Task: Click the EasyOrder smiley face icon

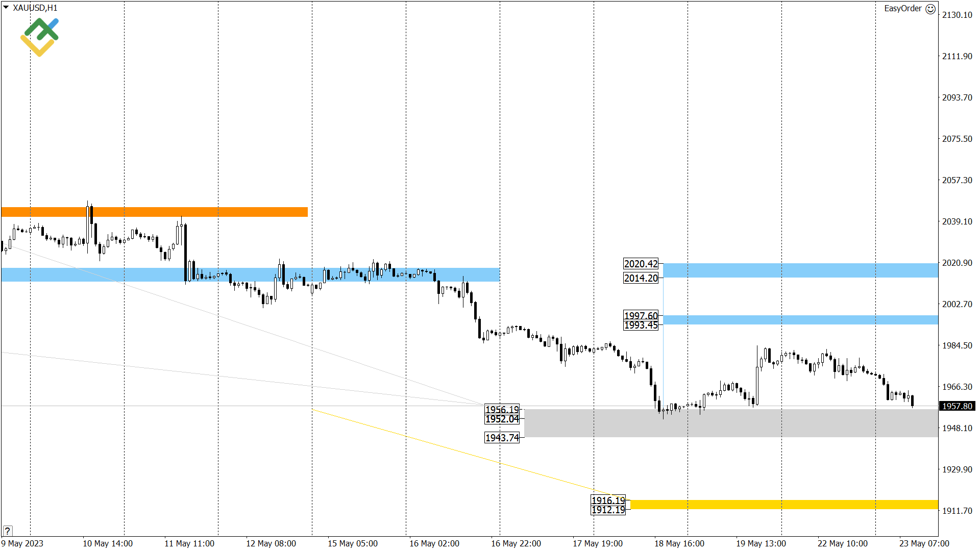Action: pyautogui.click(x=930, y=9)
